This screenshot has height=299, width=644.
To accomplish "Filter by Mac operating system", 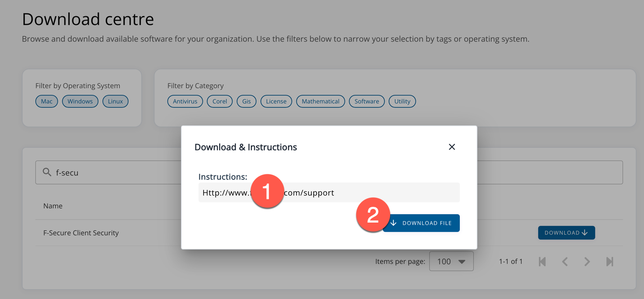I will 47,101.
